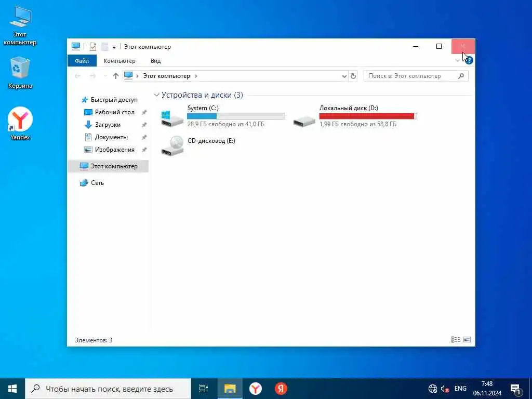Click the pin icon beside Изображения
The width and height of the screenshot is (532, 399).
pos(144,150)
